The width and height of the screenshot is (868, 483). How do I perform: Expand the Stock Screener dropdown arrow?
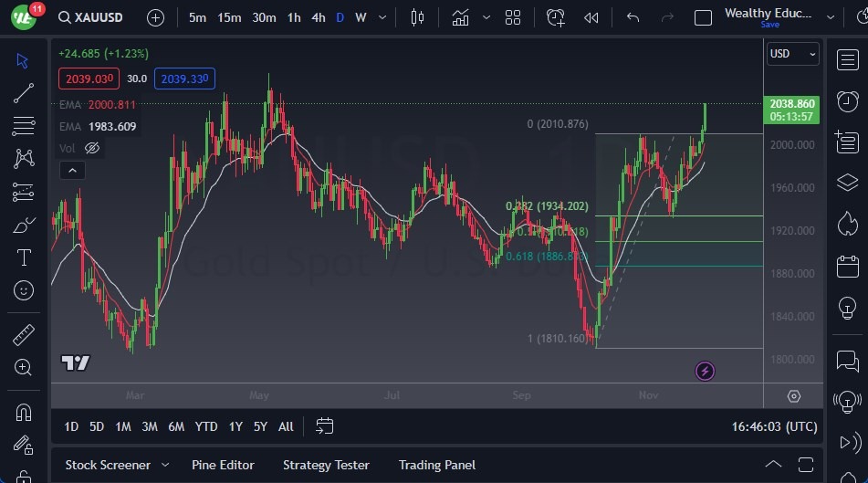[165, 465]
